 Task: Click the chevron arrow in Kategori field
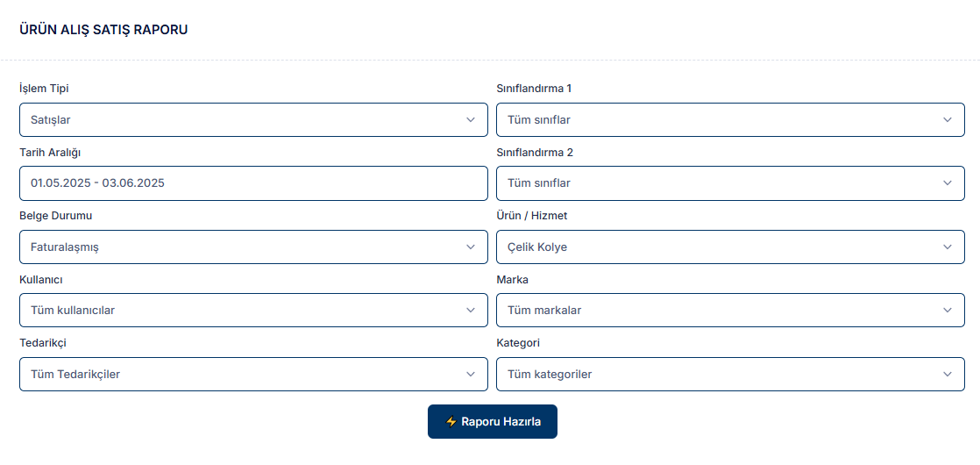click(948, 375)
